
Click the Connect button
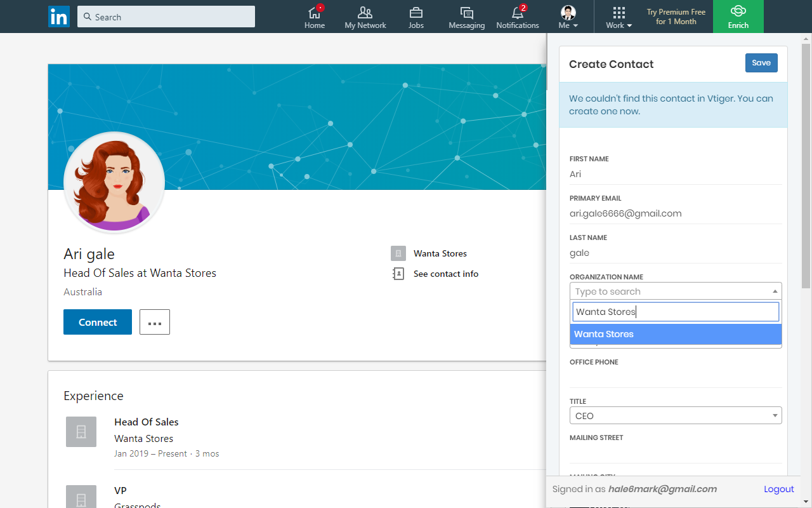coord(98,322)
